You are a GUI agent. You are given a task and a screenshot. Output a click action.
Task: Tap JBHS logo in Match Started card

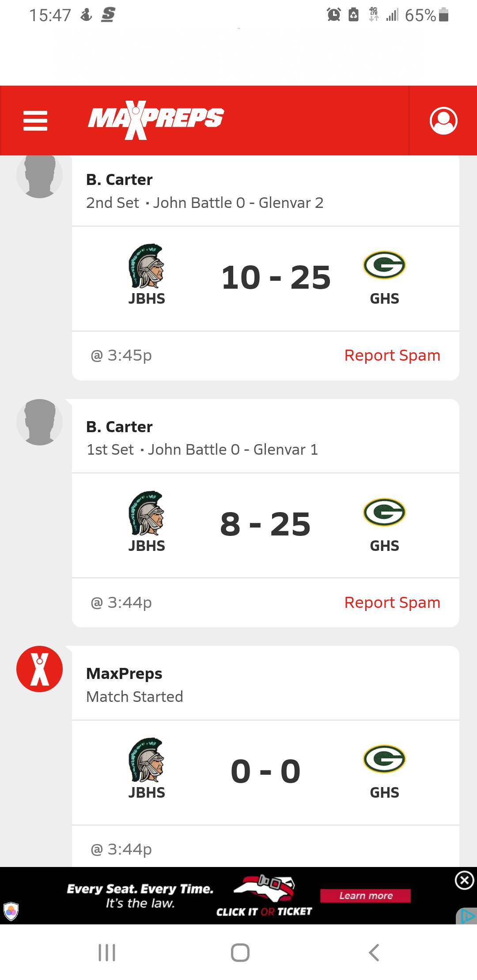point(146,760)
